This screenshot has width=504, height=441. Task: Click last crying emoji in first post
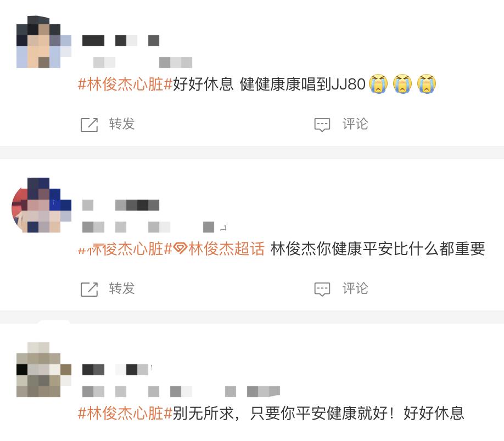coord(427,84)
